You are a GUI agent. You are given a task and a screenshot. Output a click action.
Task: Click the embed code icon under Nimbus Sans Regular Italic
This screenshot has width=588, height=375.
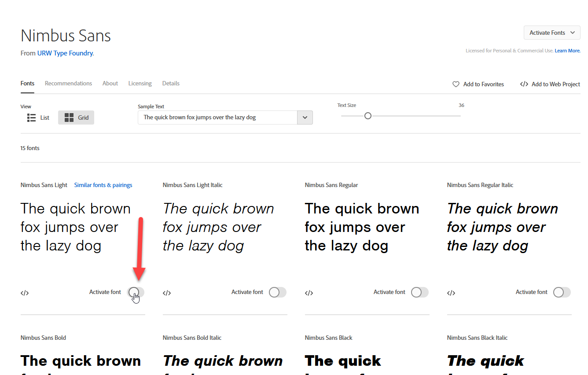pyautogui.click(x=451, y=293)
